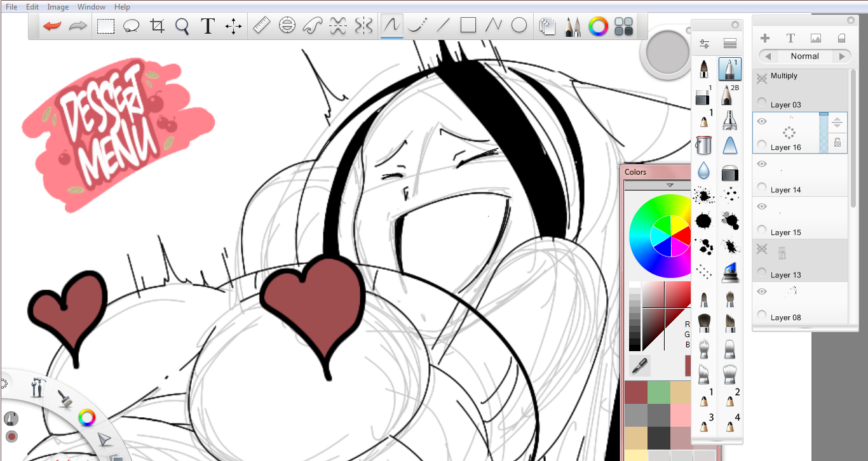Click the grey Redo arrow

click(x=78, y=26)
